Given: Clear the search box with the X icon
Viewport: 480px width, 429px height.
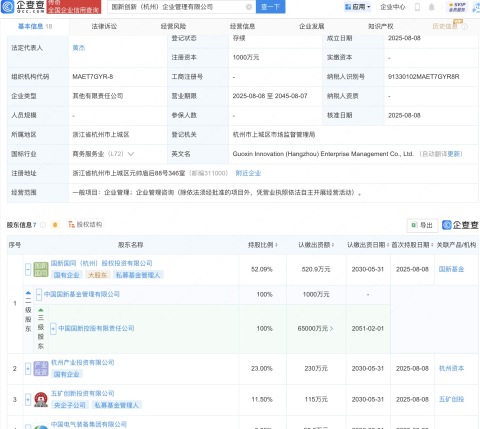Looking at the screenshot, I should 249,7.
